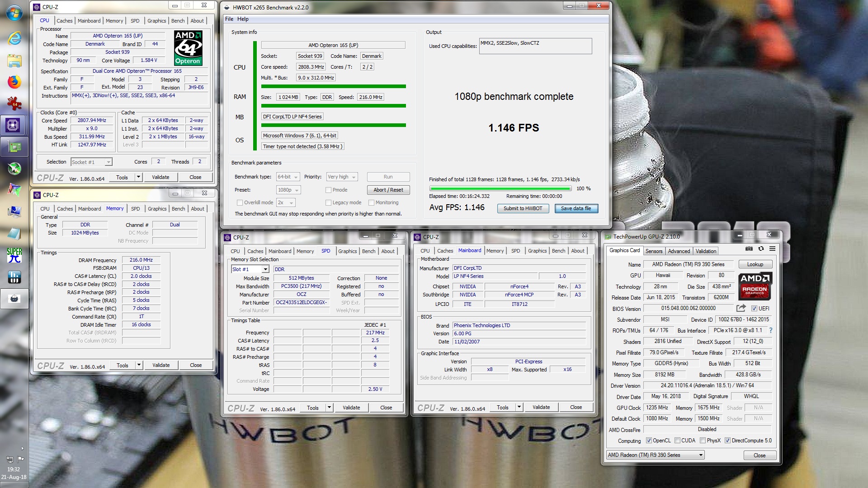The image size is (868, 488).
Task: Switch to the Sensors tab in GPU-Z
Action: coord(654,251)
